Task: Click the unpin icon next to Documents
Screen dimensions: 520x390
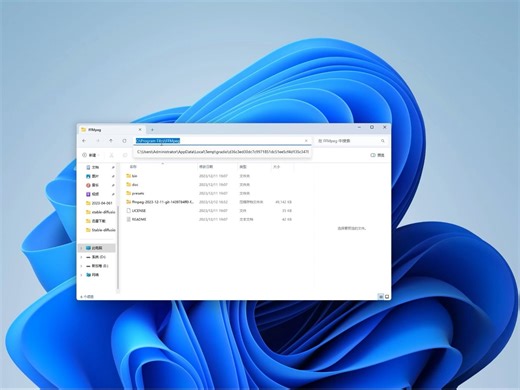Action: [113, 167]
